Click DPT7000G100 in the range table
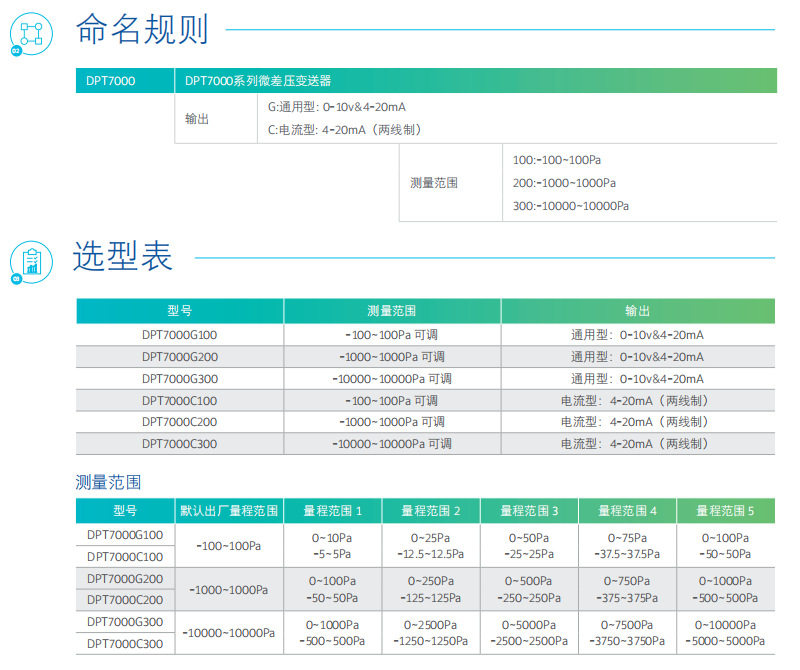 click(x=125, y=535)
